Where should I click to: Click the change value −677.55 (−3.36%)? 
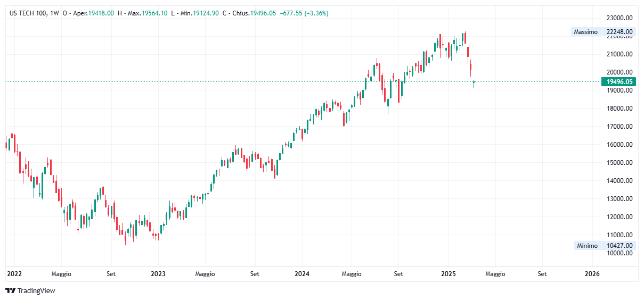coord(304,13)
